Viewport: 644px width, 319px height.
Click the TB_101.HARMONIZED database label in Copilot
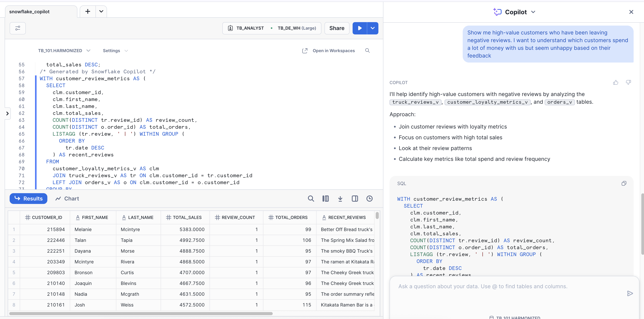[515, 317]
